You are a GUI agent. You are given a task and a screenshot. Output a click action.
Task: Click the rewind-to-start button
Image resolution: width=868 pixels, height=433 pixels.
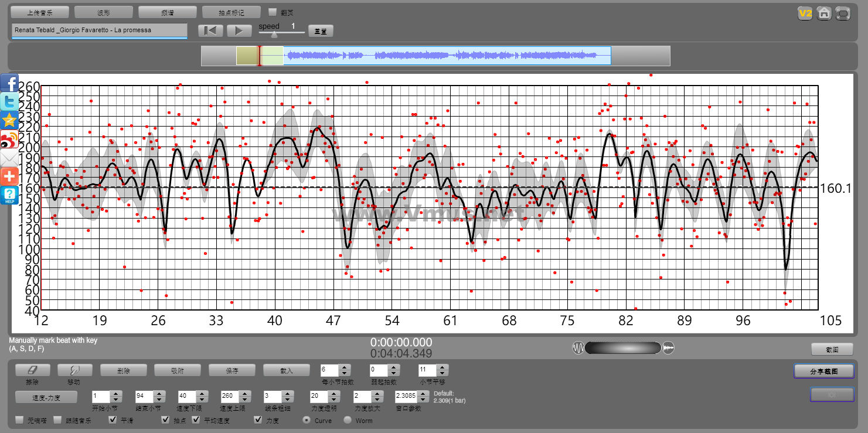coord(210,31)
